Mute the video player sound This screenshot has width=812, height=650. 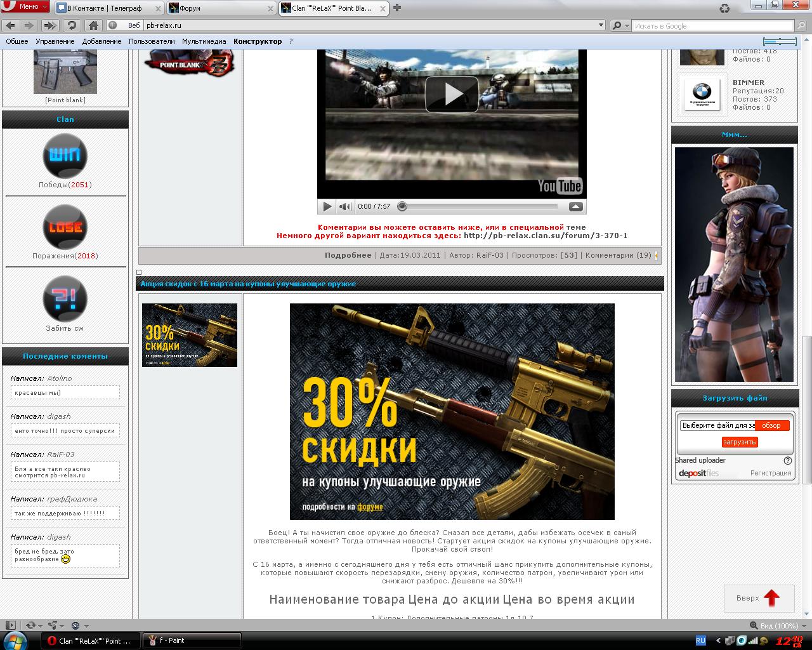coord(344,206)
